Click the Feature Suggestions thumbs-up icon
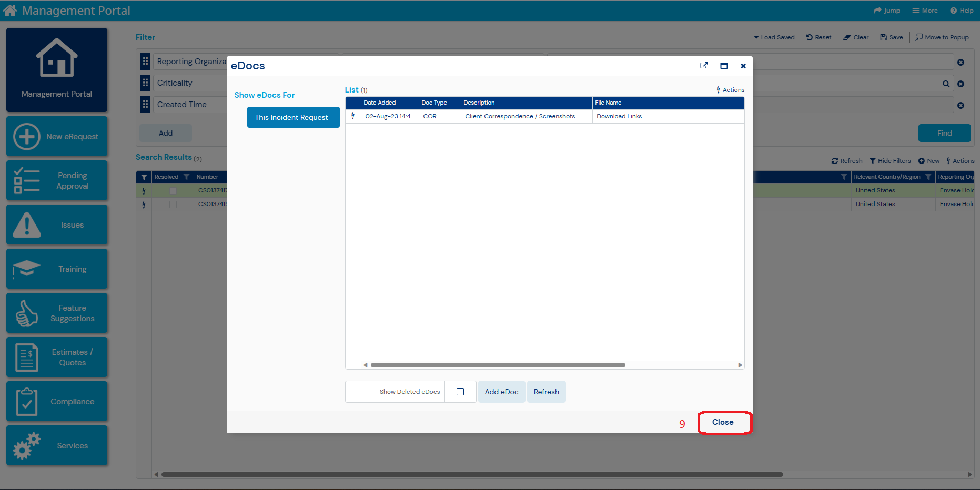 click(27, 313)
